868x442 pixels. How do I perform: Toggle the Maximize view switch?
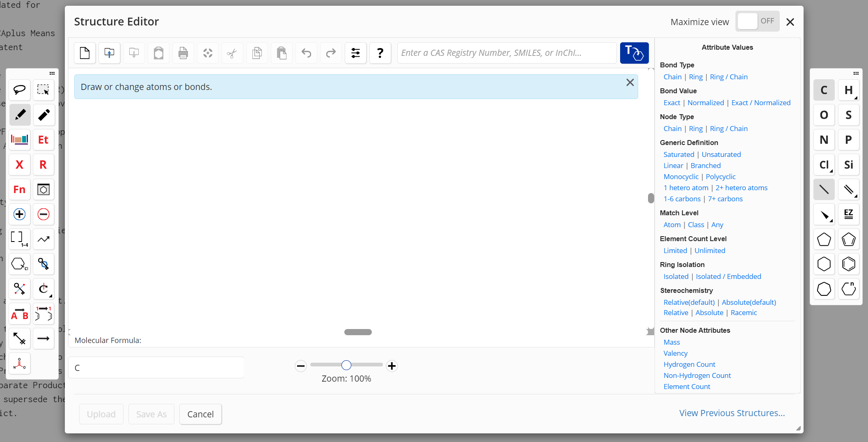pos(758,21)
